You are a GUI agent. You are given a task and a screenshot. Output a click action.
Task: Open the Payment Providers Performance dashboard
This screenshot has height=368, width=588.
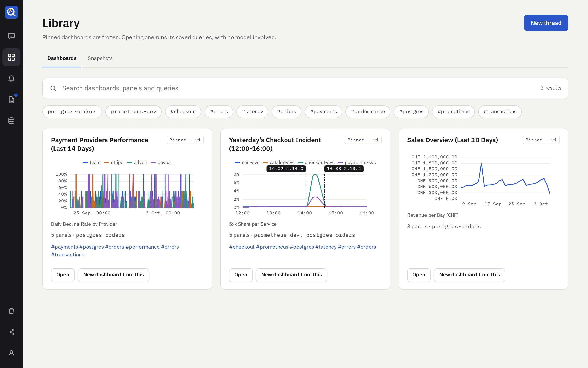(63, 275)
